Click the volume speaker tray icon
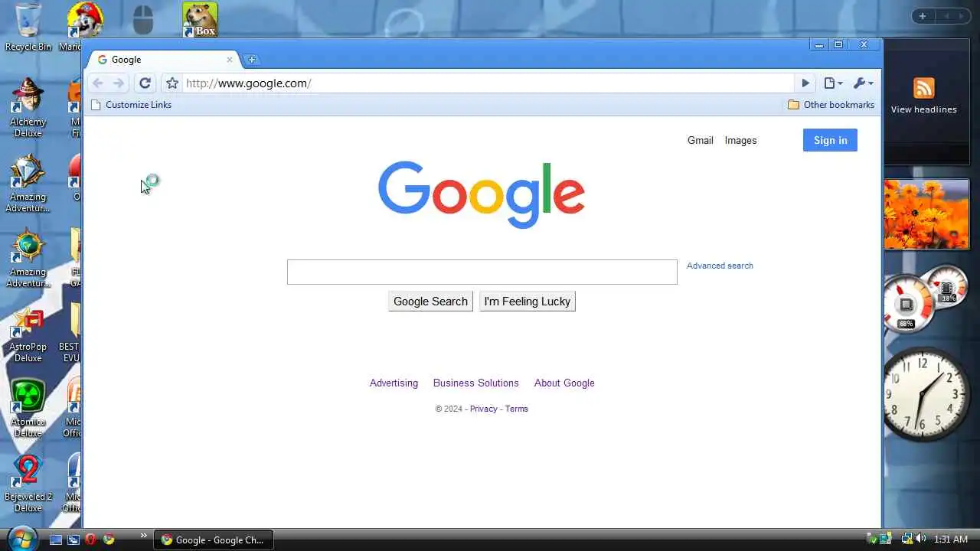980x551 pixels. [x=920, y=539]
